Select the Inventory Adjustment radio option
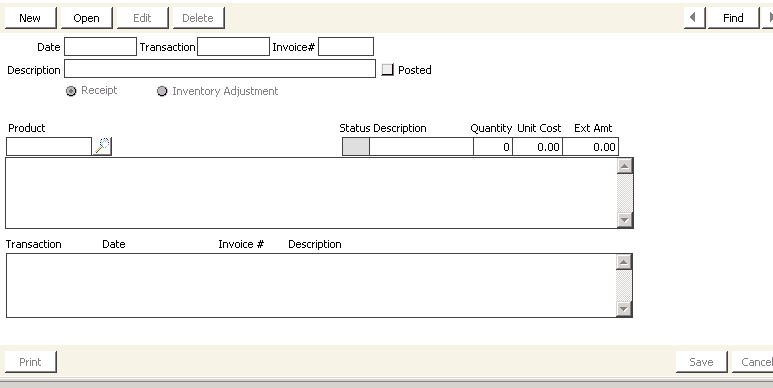This screenshot has height=388, width=773. [x=162, y=91]
